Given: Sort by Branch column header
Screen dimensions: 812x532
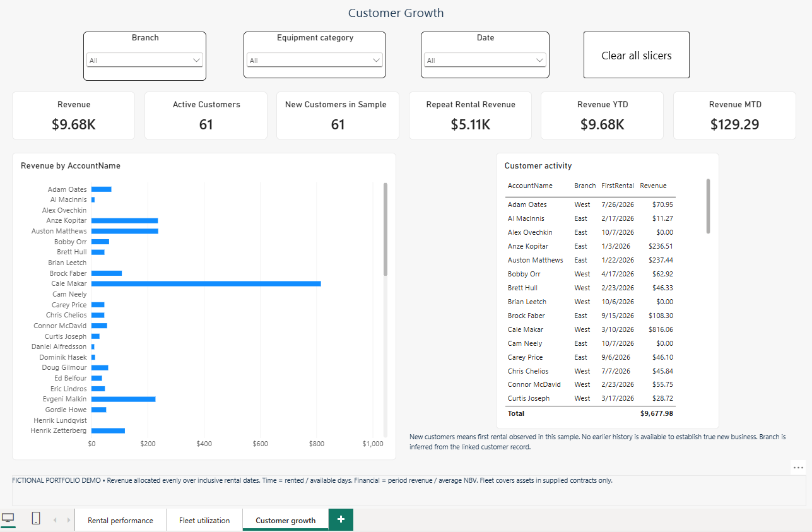Looking at the screenshot, I should click(x=585, y=186).
